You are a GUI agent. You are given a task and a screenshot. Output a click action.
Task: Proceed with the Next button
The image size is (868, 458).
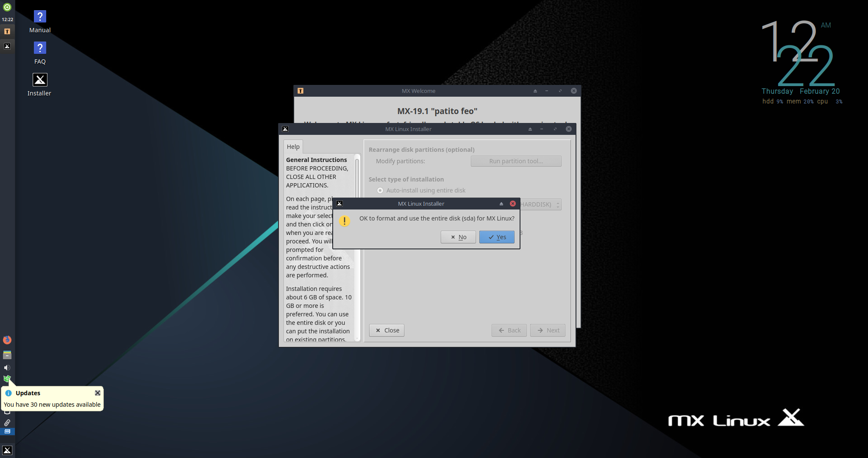(548, 330)
